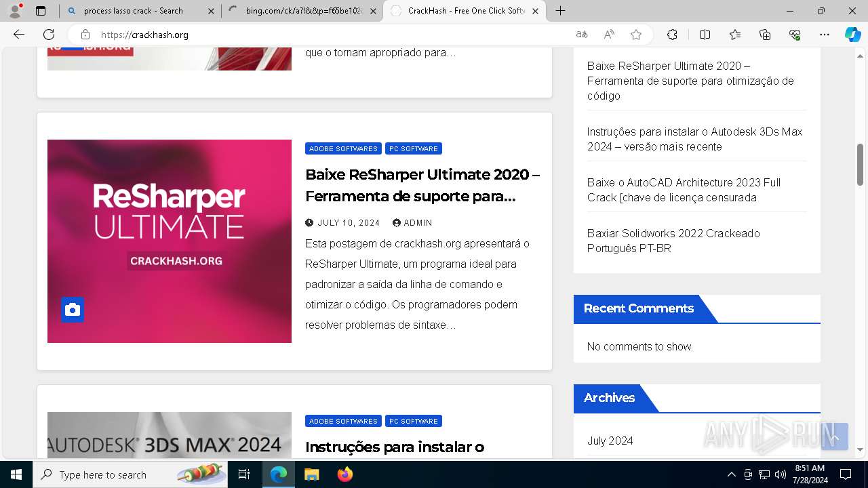The width and height of the screenshot is (868, 488).
Task: Launch Firefox from the taskbar
Action: (x=344, y=474)
